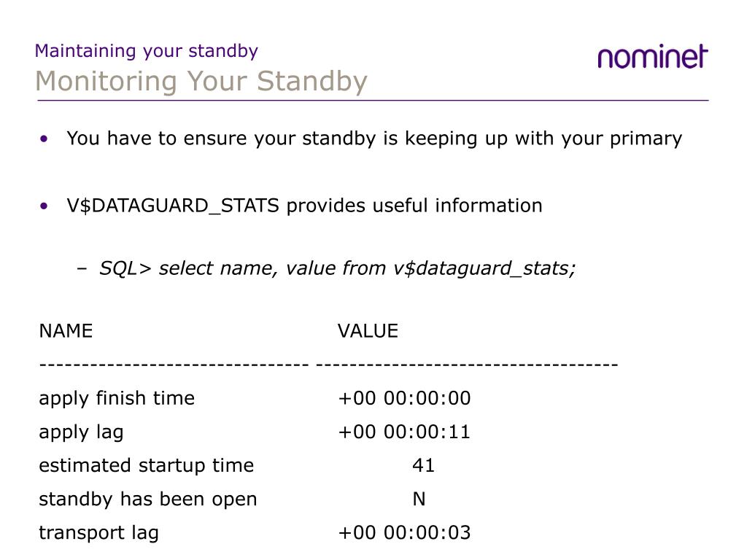Click the nominet logo
Image resolution: width=747 pixels, height=560 pixels.
click(x=653, y=57)
